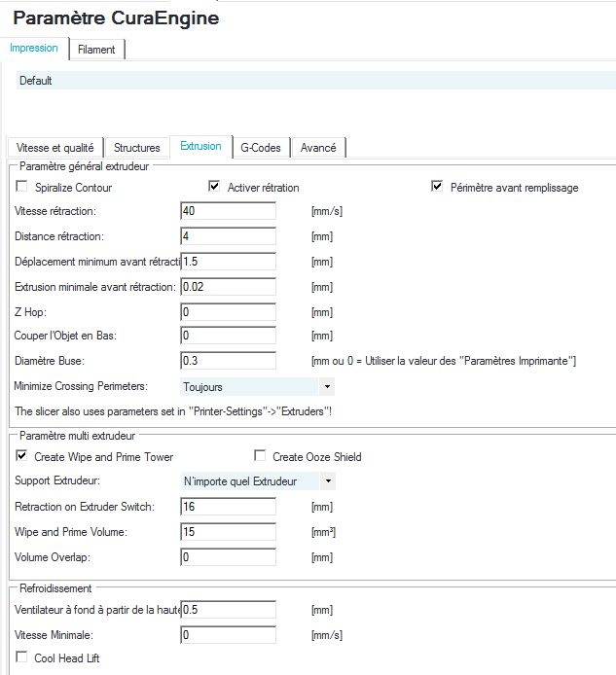Edit Déplacement minimum avant rétraction value

pyautogui.click(x=229, y=262)
